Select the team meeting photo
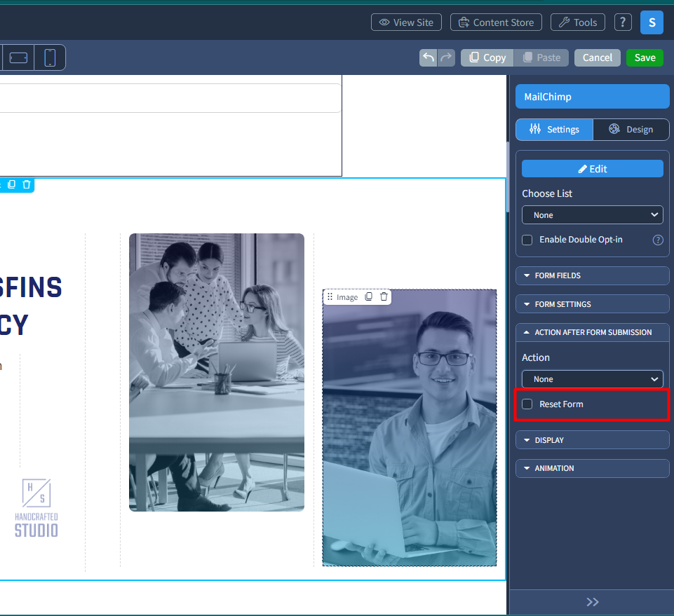The width and height of the screenshot is (674, 616). (x=217, y=372)
